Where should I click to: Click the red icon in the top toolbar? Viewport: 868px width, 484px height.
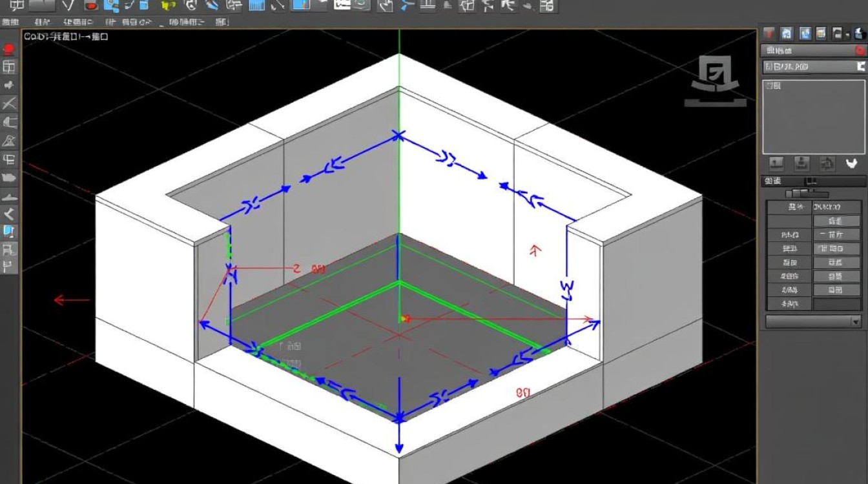pyautogui.click(x=90, y=6)
